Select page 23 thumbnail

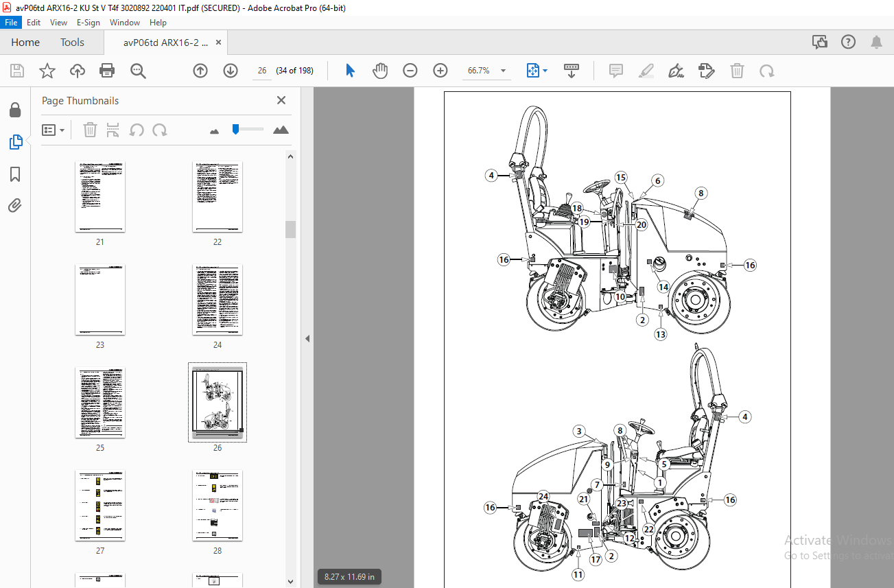tap(100, 300)
